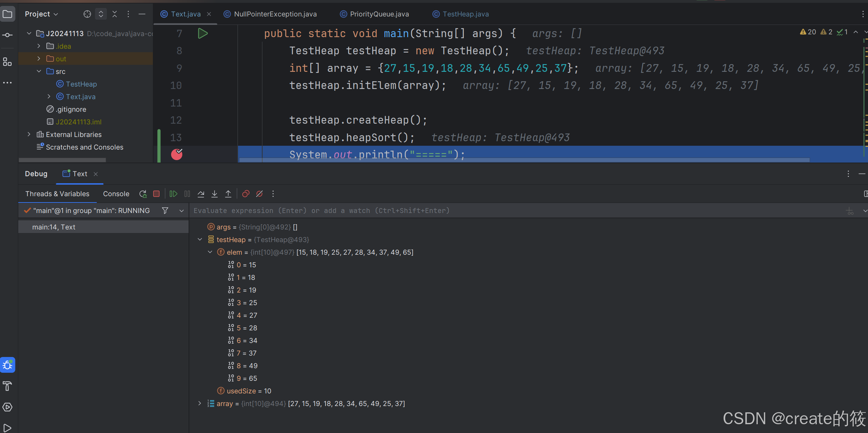Click the green Run gutter arrow
The width and height of the screenshot is (868, 433).
tap(203, 33)
